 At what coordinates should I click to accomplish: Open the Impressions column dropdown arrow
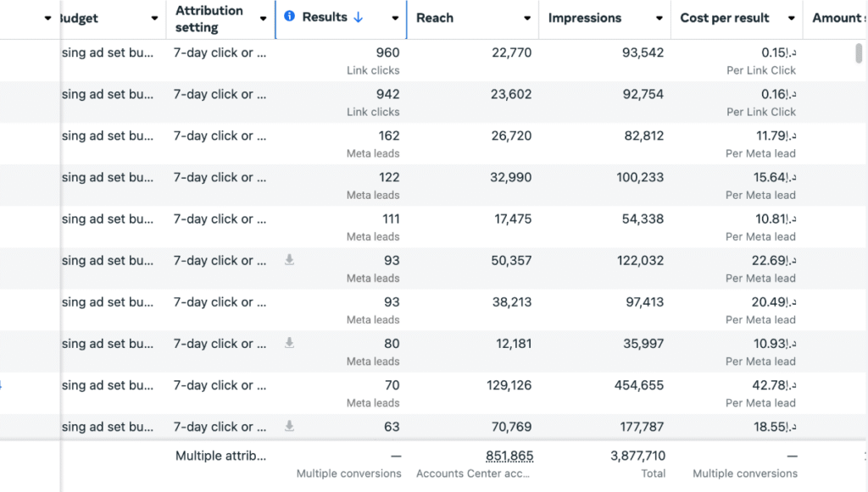659,19
